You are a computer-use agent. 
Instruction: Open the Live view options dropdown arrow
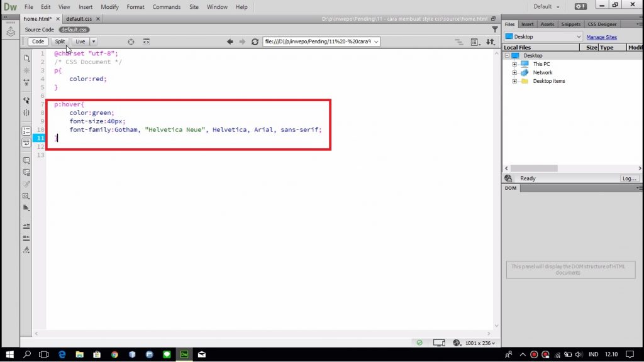[94, 41]
